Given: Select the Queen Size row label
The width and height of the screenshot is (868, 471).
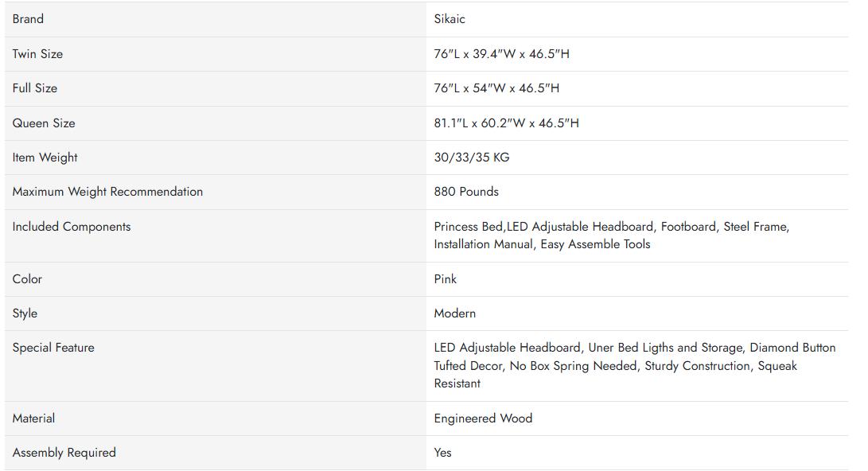Looking at the screenshot, I should pos(44,123).
